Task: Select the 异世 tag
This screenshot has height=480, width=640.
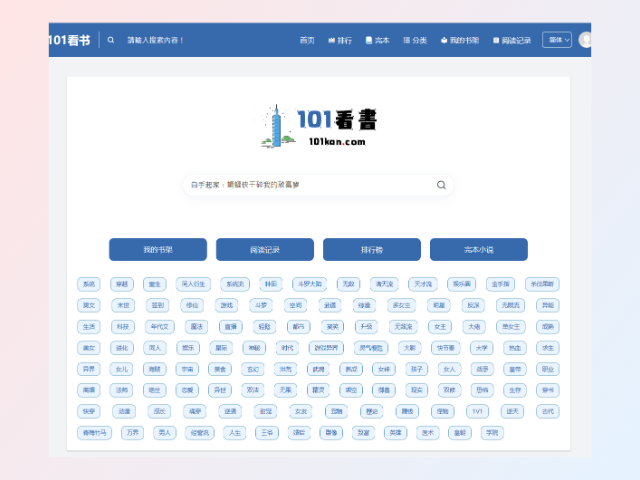Action: point(220,390)
